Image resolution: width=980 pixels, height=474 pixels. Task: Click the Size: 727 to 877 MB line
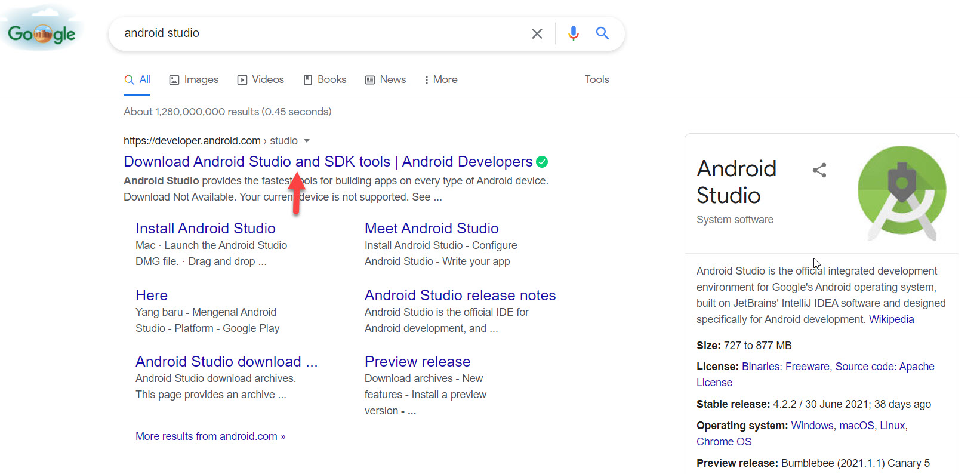pyautogui.click(x=744, y=346)
